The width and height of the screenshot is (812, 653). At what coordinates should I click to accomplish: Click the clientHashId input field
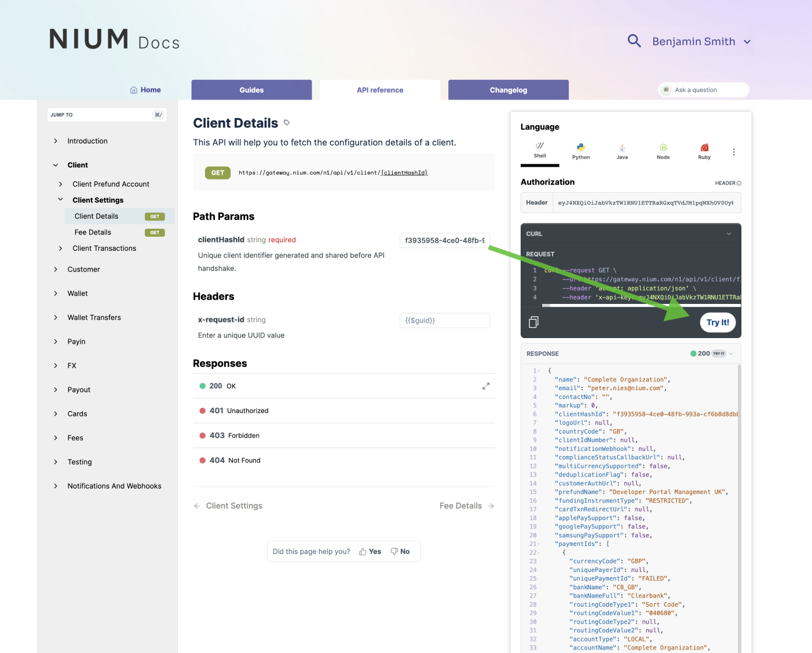click(x=445, y=240)
